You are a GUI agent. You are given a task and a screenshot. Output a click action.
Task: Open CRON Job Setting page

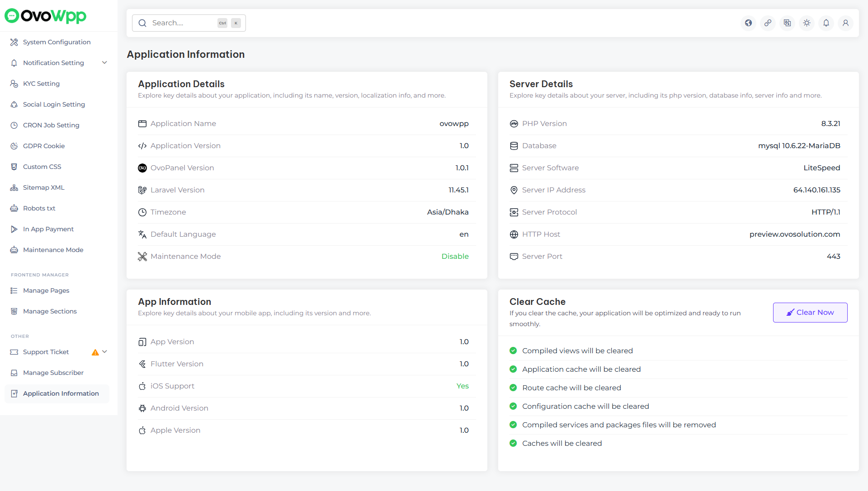click(x=51, y=125)
